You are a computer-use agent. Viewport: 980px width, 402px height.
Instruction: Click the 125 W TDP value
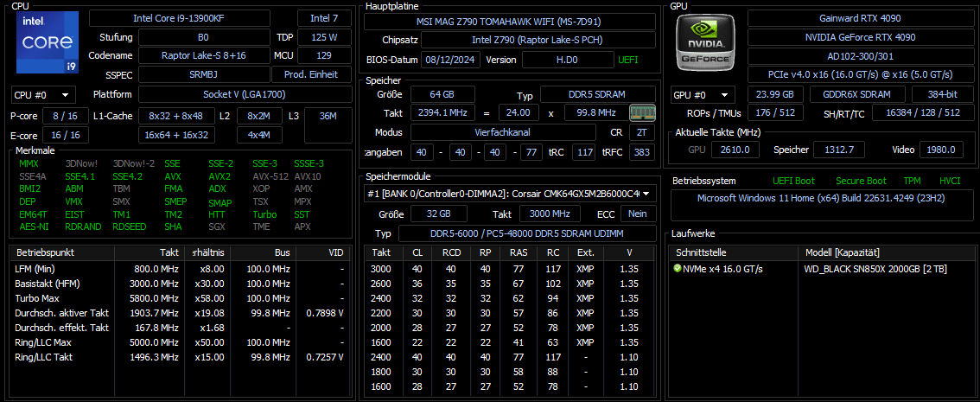click(x=324, y=37)
